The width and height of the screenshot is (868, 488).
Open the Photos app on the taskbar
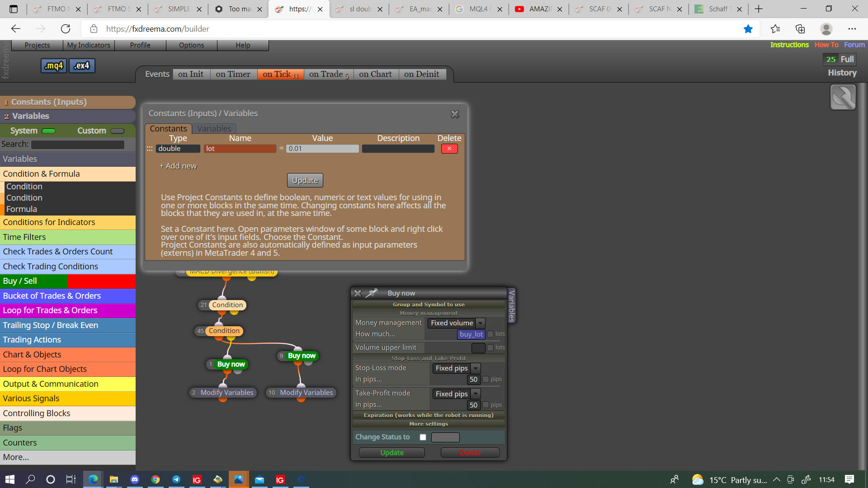click(239, 479)
